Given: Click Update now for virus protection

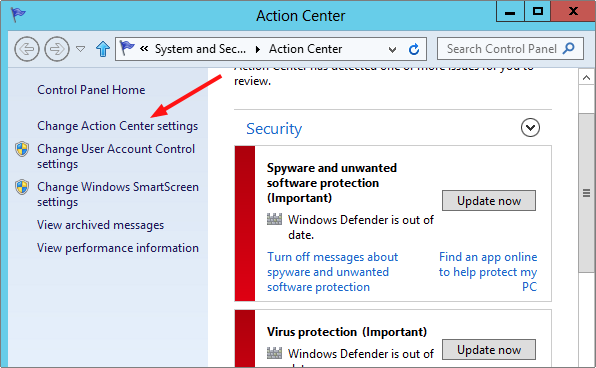Looking at the screenshot, I should tap(489, 349).
